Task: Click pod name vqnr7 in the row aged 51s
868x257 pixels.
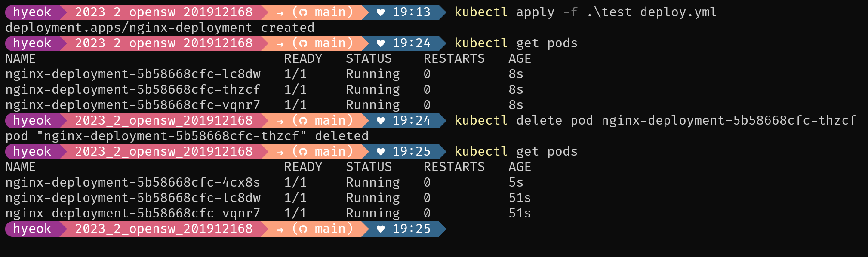Action: tap(133, 213)
